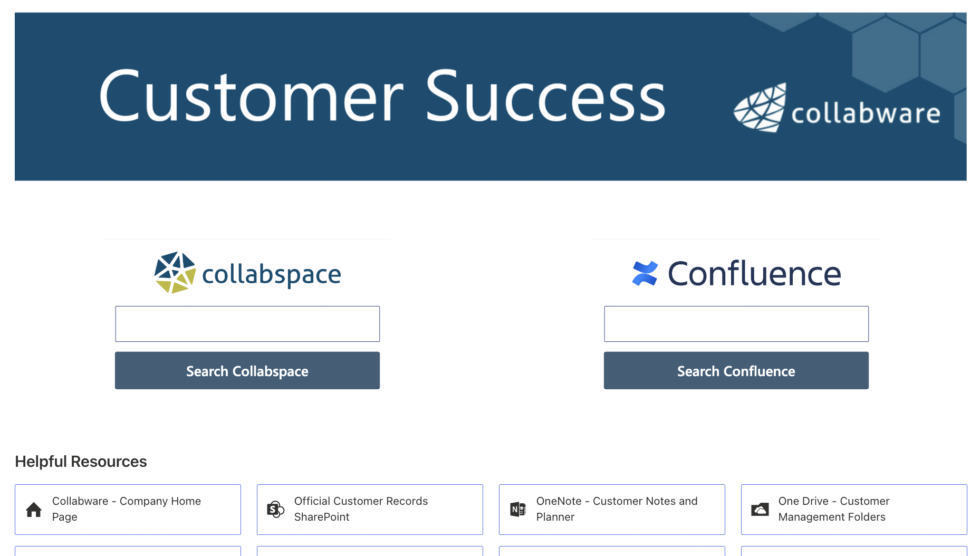This screenshot has width=980, height=556.
Task: Click the Collabspace logo
Action: click(174, 272)
